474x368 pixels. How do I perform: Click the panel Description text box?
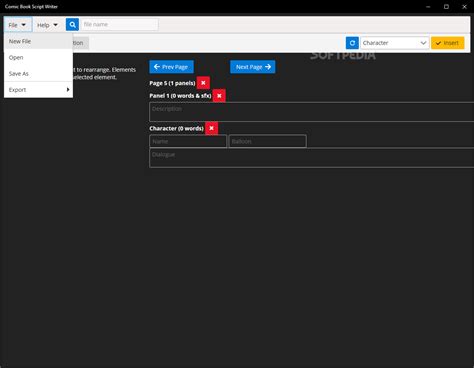click(x=312, y=112)
